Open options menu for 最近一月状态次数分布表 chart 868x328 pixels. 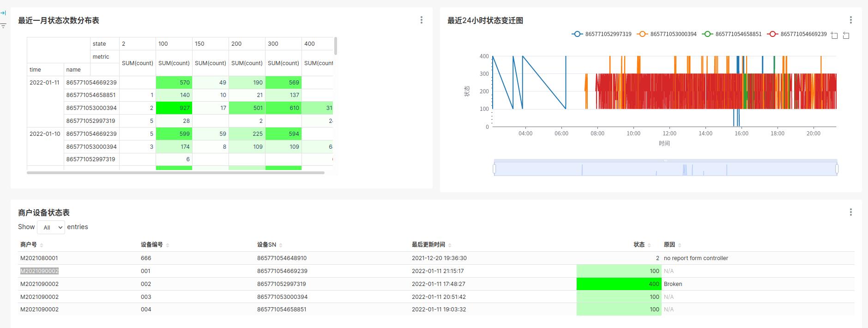point(421,20)
